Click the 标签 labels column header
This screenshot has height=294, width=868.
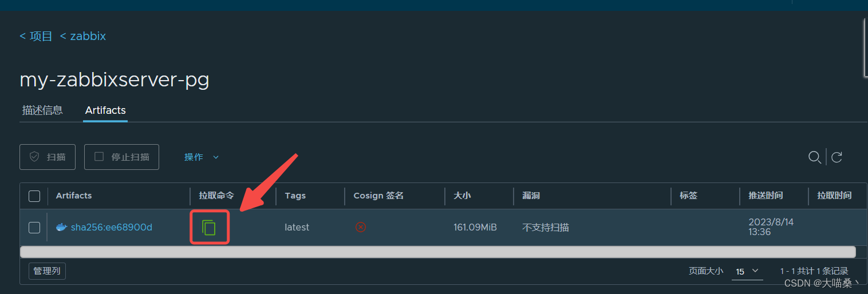pos(688,196)
